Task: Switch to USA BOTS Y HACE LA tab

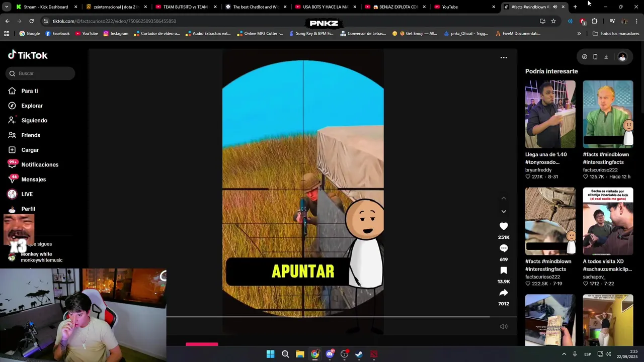Action: tap(326, 7)
